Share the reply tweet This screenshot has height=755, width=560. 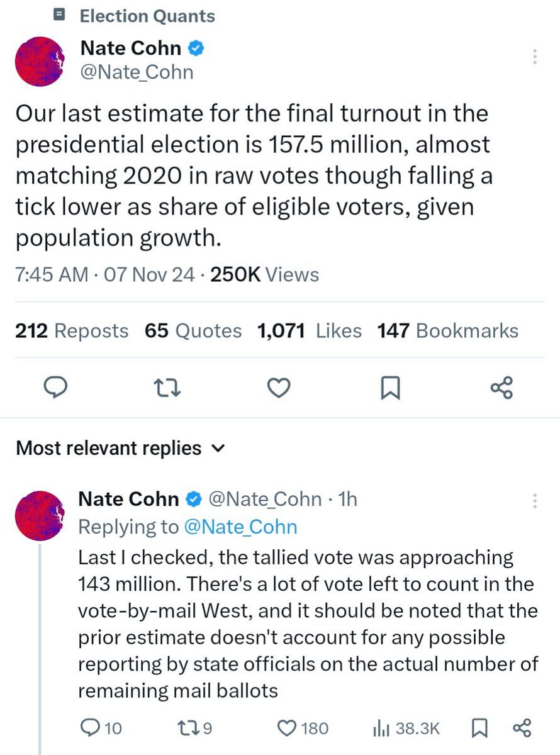[x=522, y=728]
